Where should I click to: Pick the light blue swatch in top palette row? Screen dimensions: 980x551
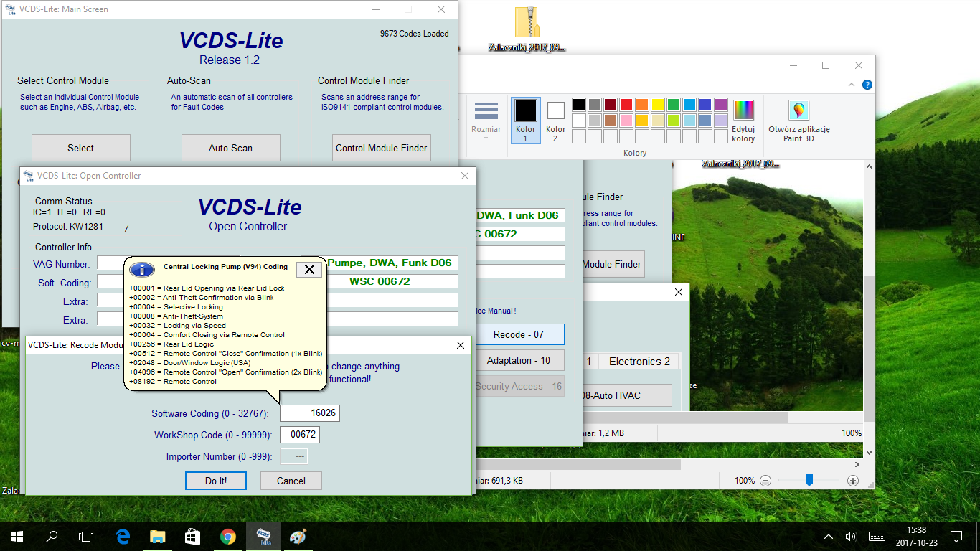[689, 105]
